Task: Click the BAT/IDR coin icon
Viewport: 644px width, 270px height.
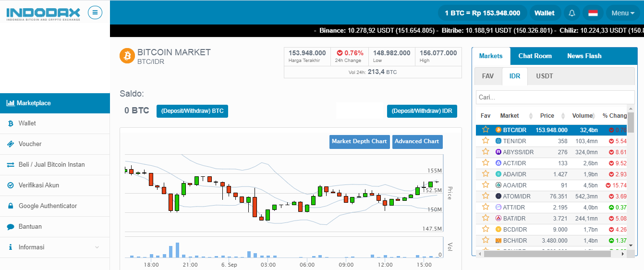Action: pyautogui.click(x=498, y=218)
